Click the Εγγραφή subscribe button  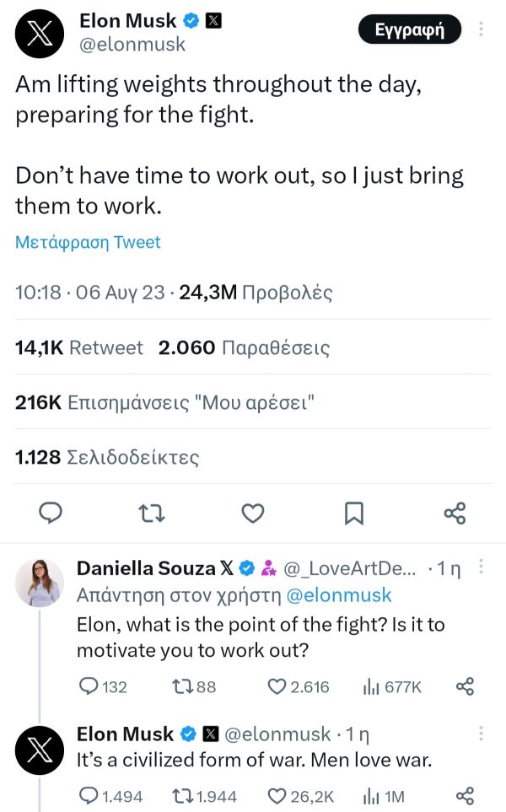pos(409,30)
